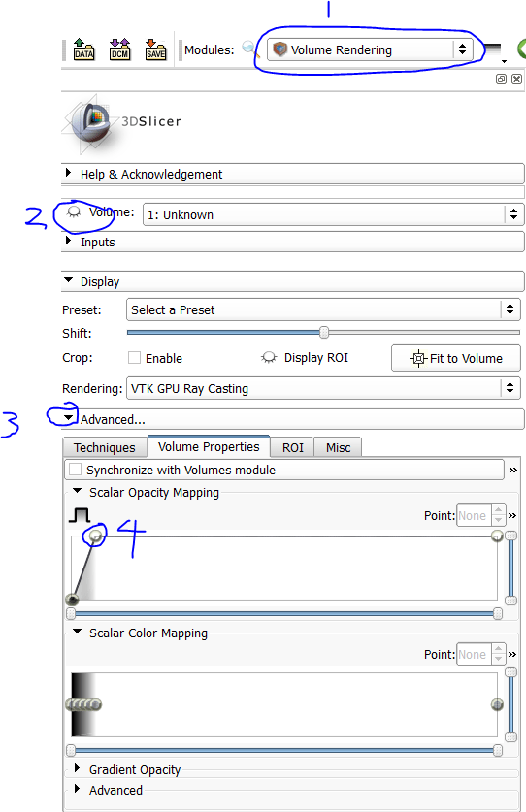Open the module search magnifier icon

[249, 49]
